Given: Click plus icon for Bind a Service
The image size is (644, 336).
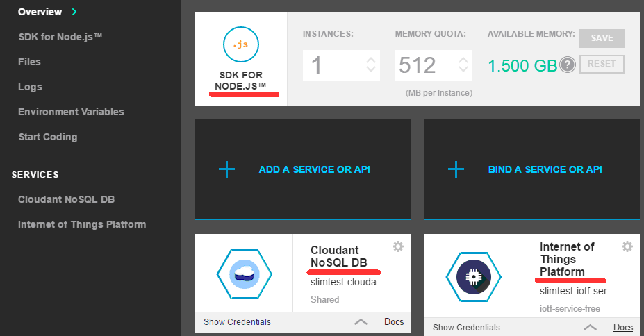Looking at the screenshot, I should [x=456, y=169].
